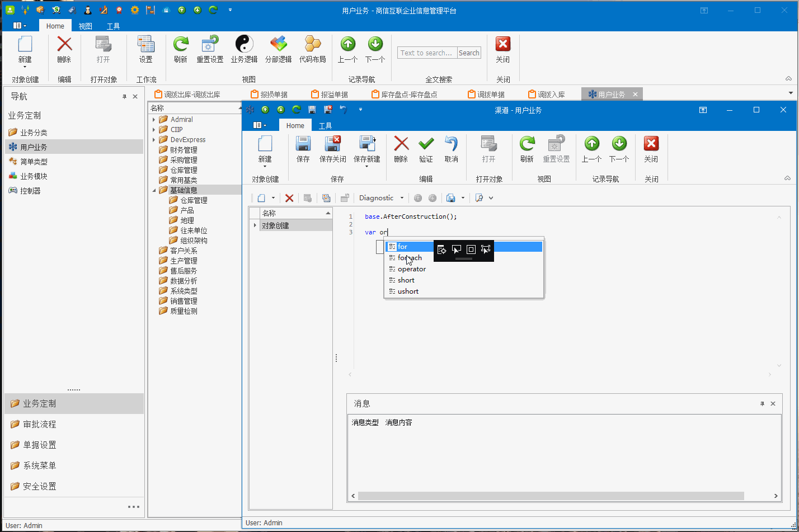The image size is (799, 532).
Task: Select 组织架构 folder in tree
Action: (194, 241)
